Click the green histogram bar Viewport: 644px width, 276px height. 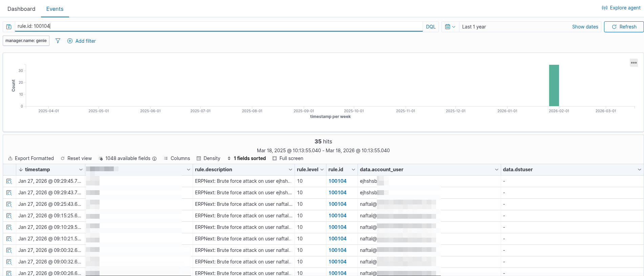pos(554,85)
